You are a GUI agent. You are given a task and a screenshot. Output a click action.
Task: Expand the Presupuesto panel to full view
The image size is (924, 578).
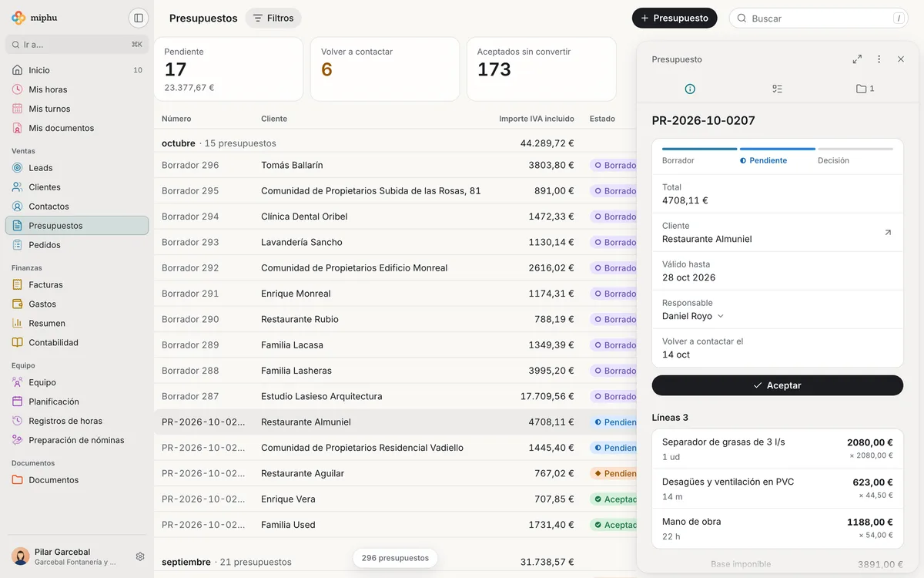(x=857, y=59)
